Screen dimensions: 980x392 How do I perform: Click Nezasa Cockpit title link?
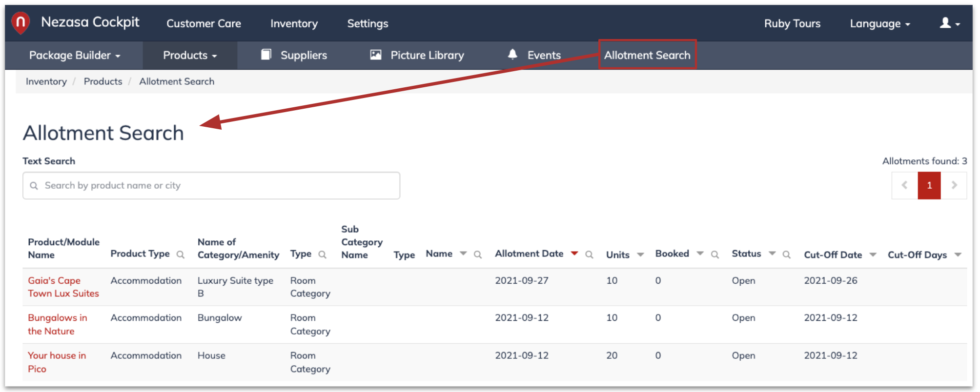[90, 22]
